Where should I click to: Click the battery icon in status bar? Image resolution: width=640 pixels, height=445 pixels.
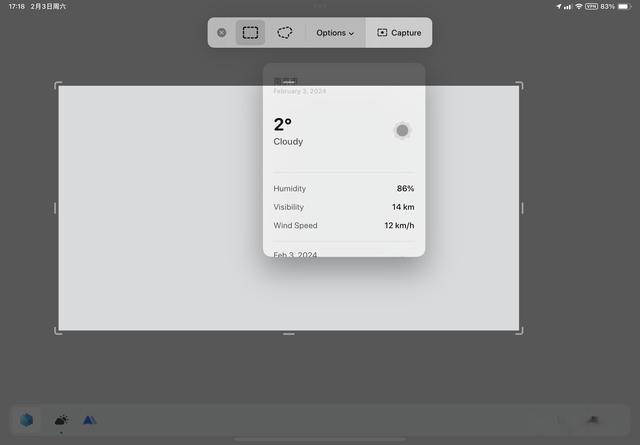point(625,7)
